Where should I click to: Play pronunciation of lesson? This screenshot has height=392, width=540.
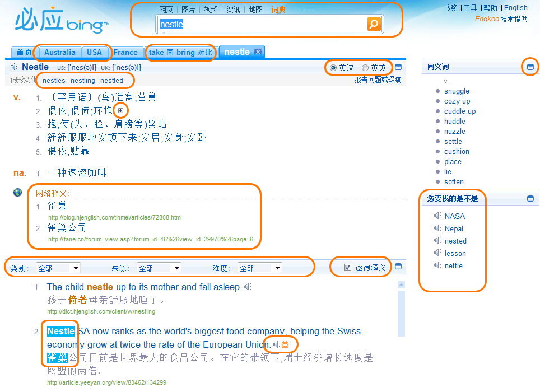point(437,253)
